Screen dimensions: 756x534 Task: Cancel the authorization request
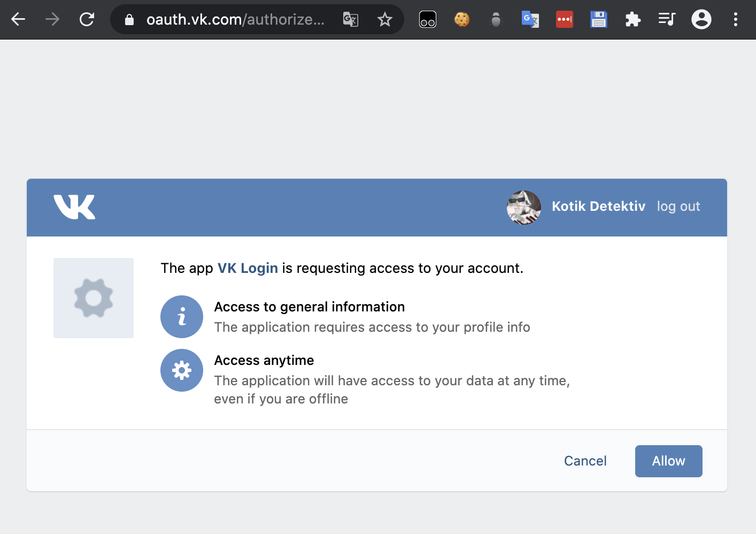tap(585, 461)
